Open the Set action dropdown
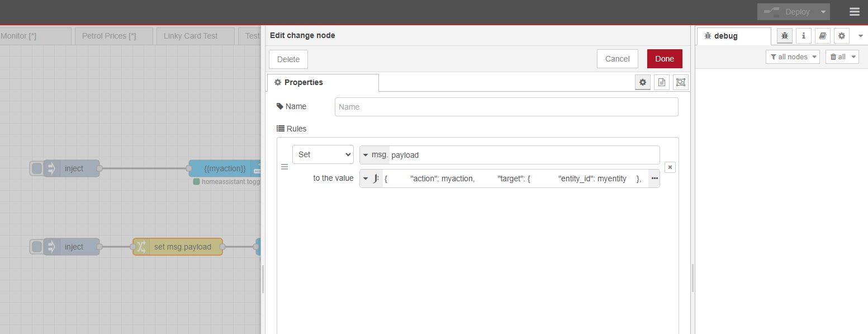868x334 pixels. (x=323, y=154)
